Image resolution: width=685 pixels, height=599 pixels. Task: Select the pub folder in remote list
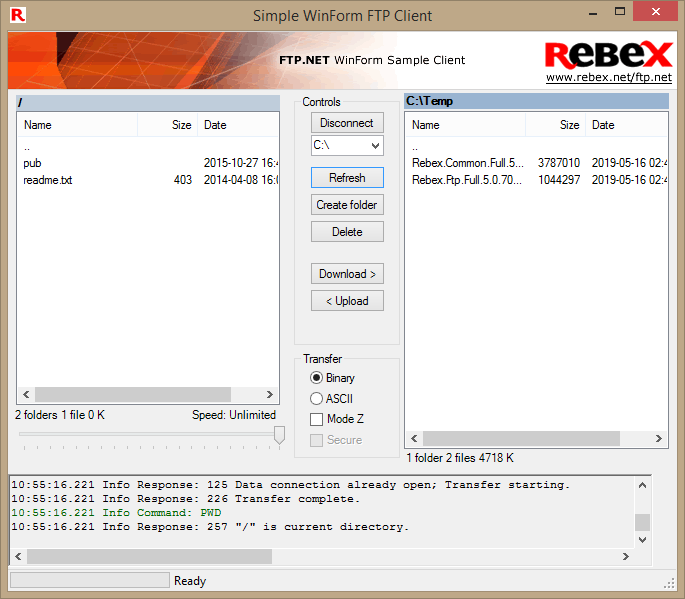click(x=32, y=163)
